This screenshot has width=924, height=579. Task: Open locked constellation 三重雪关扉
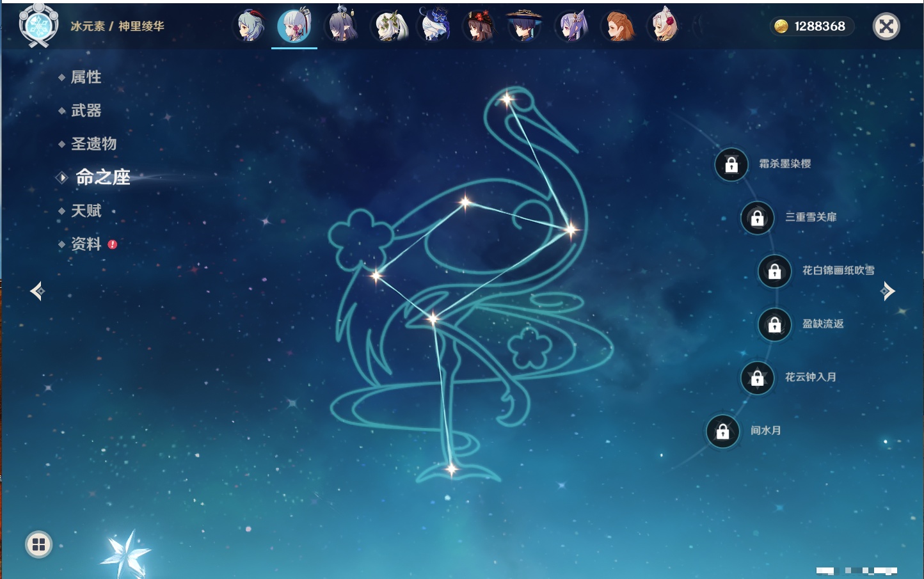[x=758, y=218]
